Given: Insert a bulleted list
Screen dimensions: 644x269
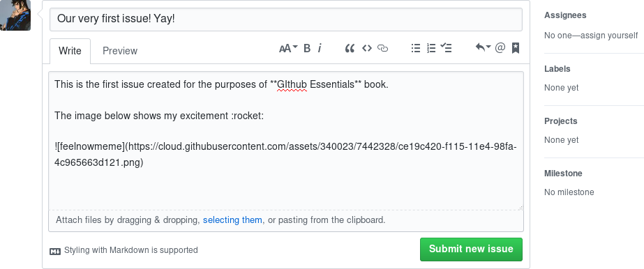Looking at the screenshot, I should point(416,48).
